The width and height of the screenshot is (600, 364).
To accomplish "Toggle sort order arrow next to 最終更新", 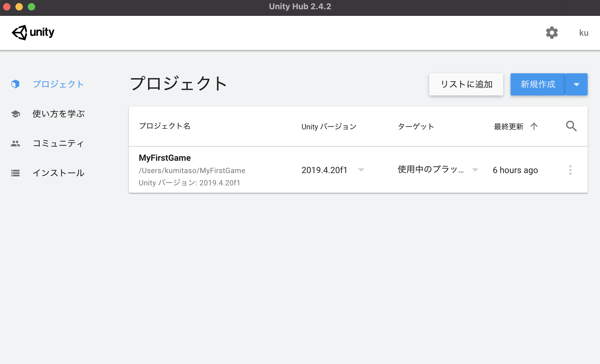I will point(534,126).
